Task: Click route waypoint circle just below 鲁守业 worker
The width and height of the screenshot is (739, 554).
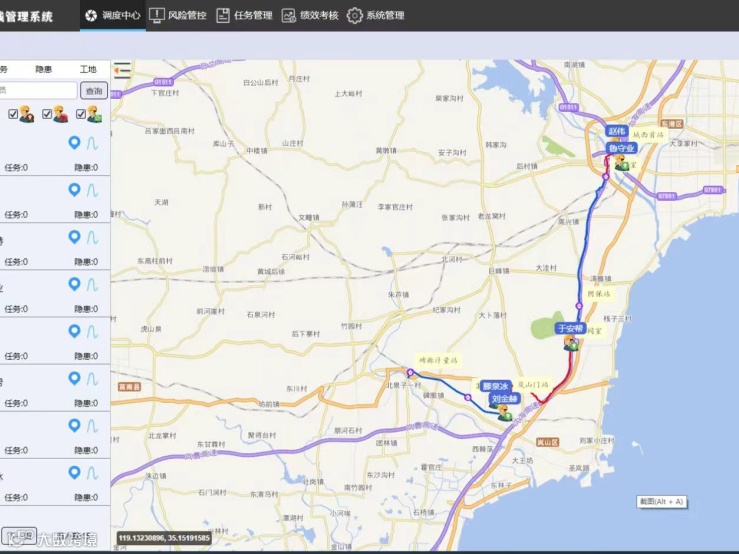Action: point(606,176)
